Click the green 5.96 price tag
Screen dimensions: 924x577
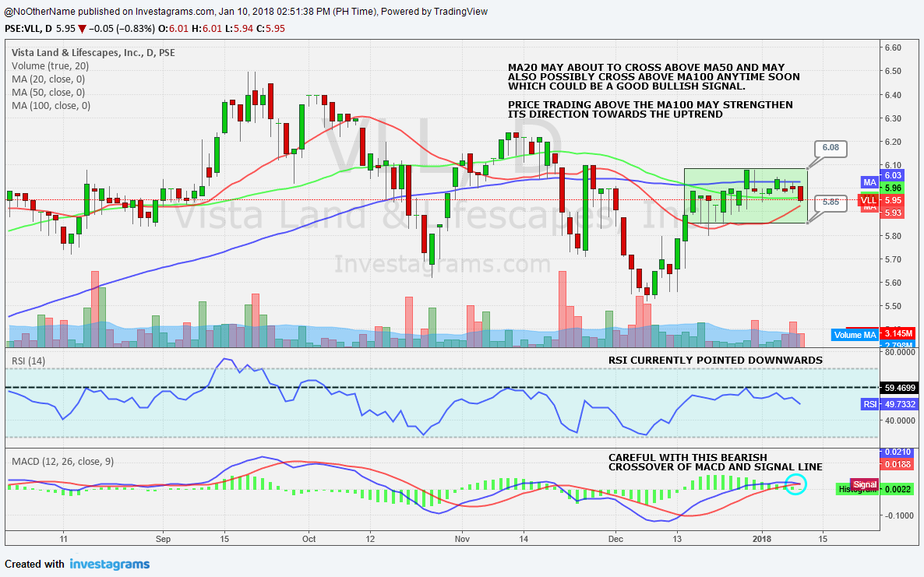tap(893, 188)
